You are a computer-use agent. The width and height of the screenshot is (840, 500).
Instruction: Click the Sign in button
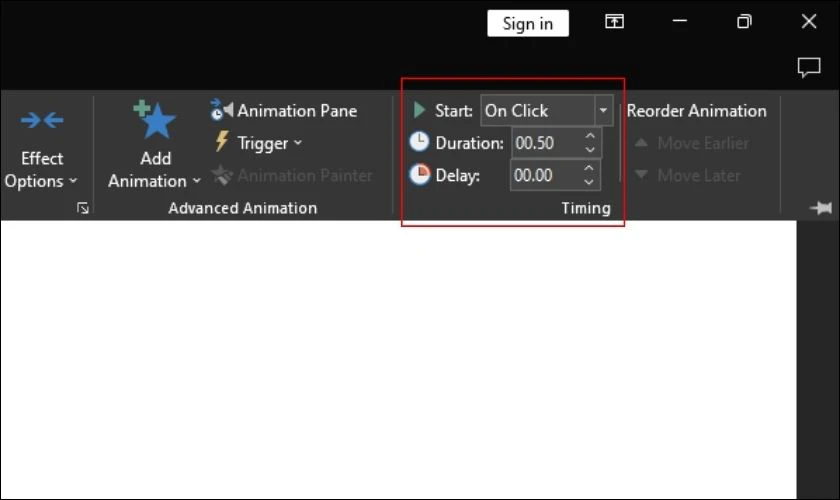pos(528,24)
